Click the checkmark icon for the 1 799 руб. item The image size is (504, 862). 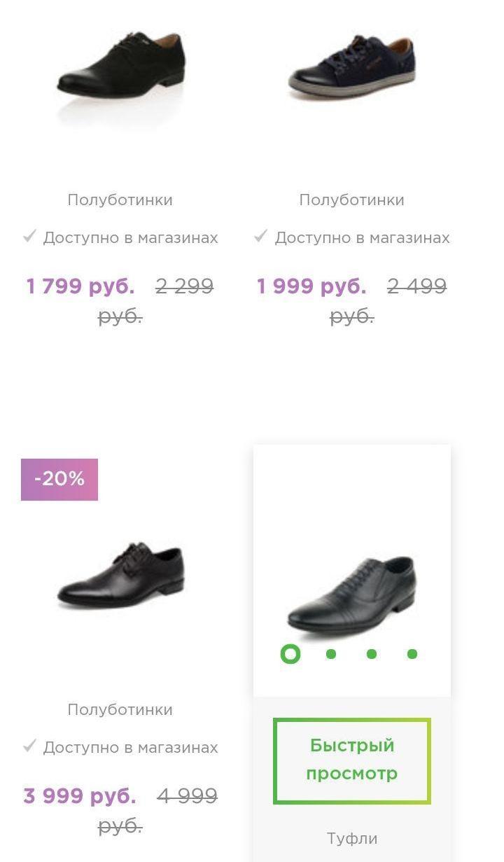click(x=29, y=237)
